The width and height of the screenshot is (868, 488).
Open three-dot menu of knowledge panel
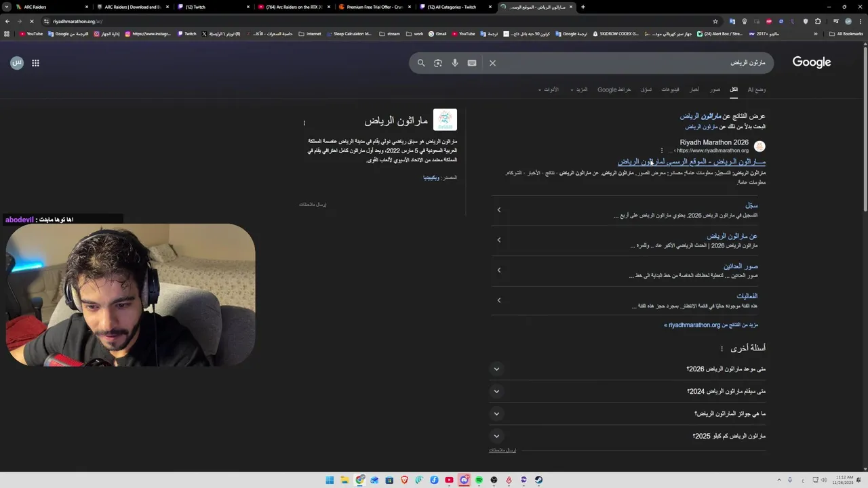coord(304,123)
